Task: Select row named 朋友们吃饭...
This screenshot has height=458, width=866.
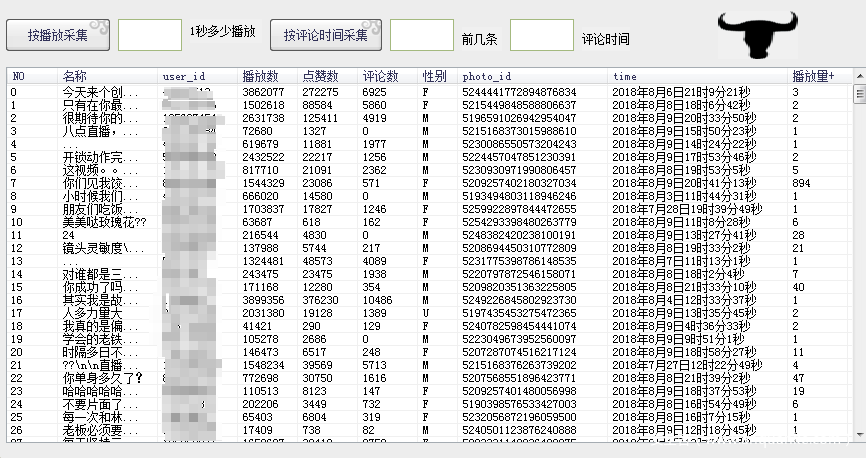Action: coord(430,209)
